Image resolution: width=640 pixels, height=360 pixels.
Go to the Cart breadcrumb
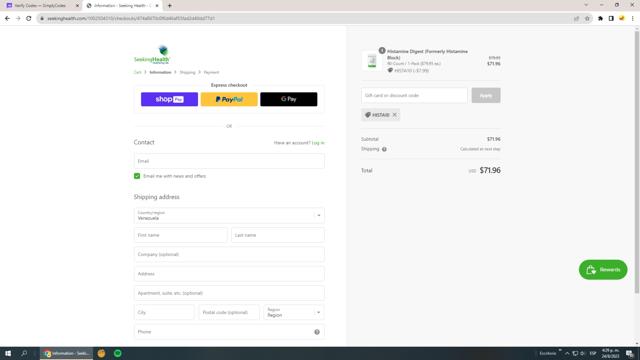(138, 72)
